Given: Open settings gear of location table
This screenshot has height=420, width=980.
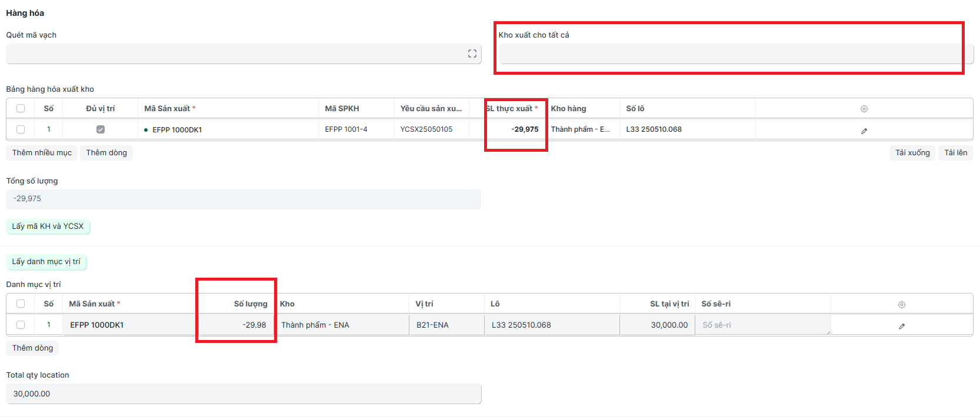Looking at the screenshot, I should (901, 305).
